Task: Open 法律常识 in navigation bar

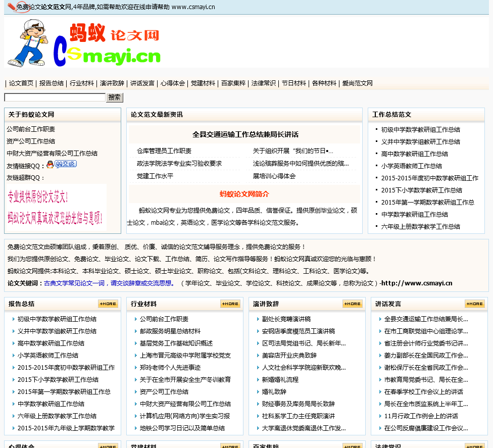Action: [x=264, y=83]
